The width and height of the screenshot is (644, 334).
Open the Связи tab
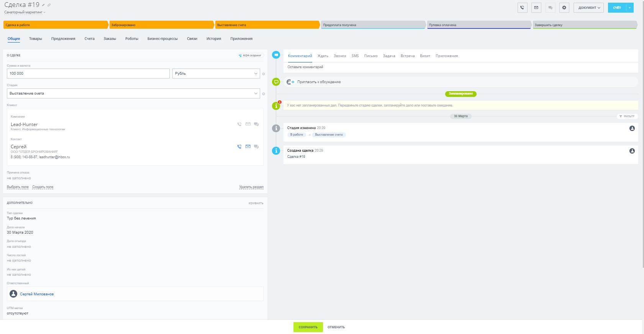coord(192,39)
